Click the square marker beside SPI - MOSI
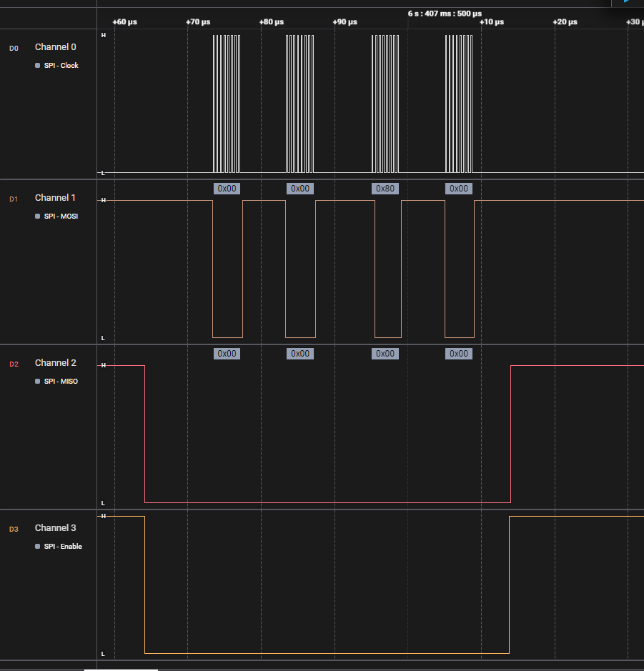This screenshot has height=671, width=644. pyautogui.click(x=38, y=217)
